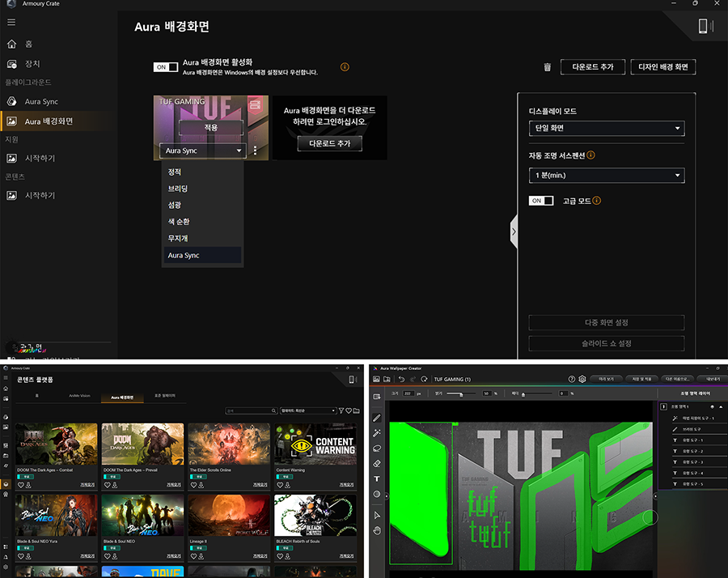The width and height of the screenshot is (728, 578).
Task: Adjust the fade slider set to 0 %
Action: [x=523, y=394]
